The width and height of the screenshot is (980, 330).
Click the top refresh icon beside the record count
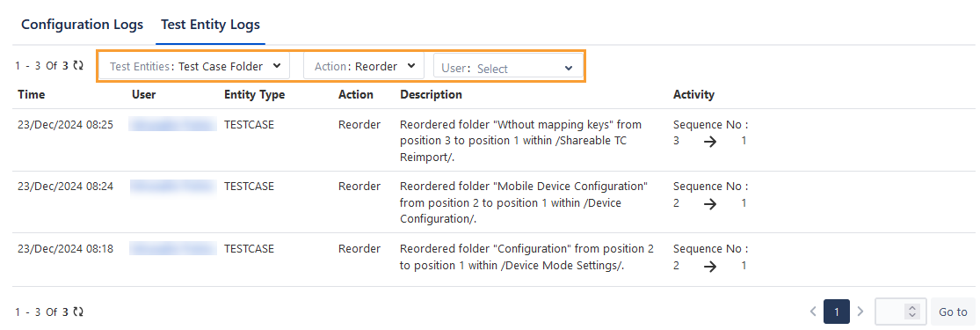[x=77, y=66]
